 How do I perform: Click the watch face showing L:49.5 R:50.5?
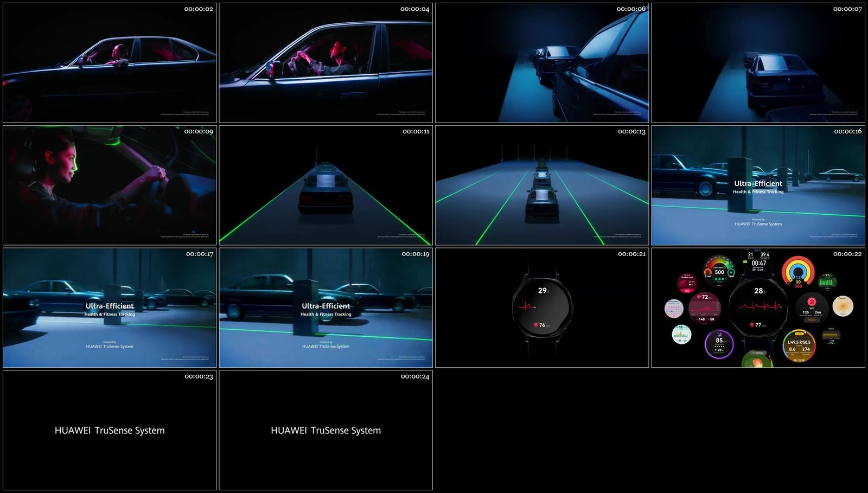point(799,345)
